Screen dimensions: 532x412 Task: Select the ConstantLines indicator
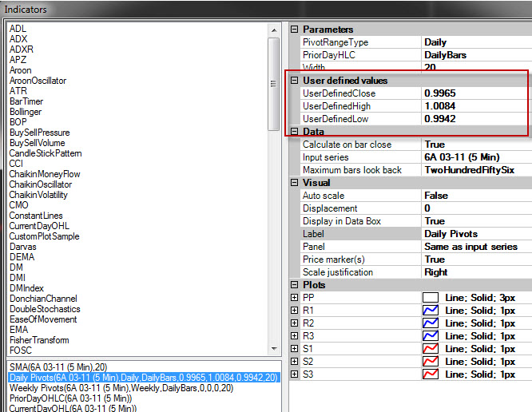pos(36,216)
